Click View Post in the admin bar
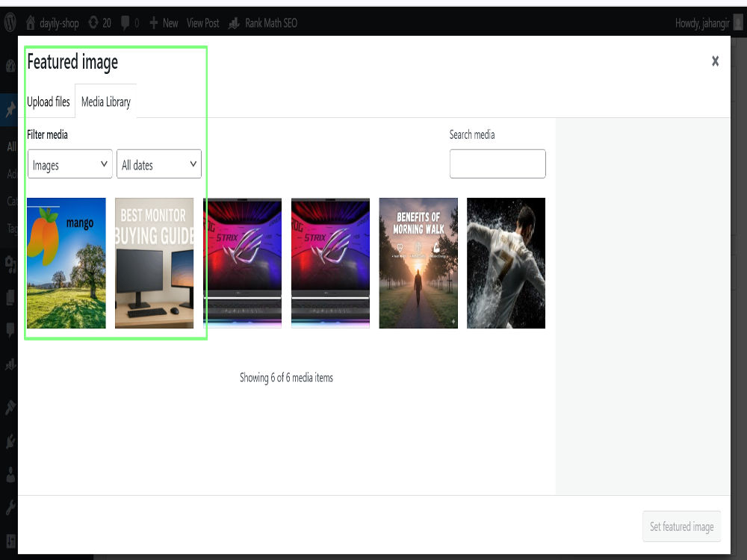747x560 pixels. (203, 23)
